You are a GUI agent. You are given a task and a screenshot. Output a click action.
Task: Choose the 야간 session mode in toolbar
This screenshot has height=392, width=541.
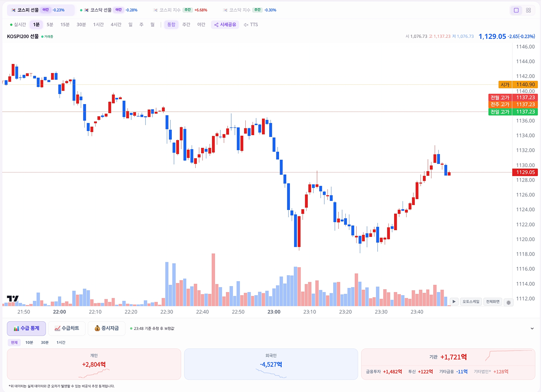[x=202, y=25]
